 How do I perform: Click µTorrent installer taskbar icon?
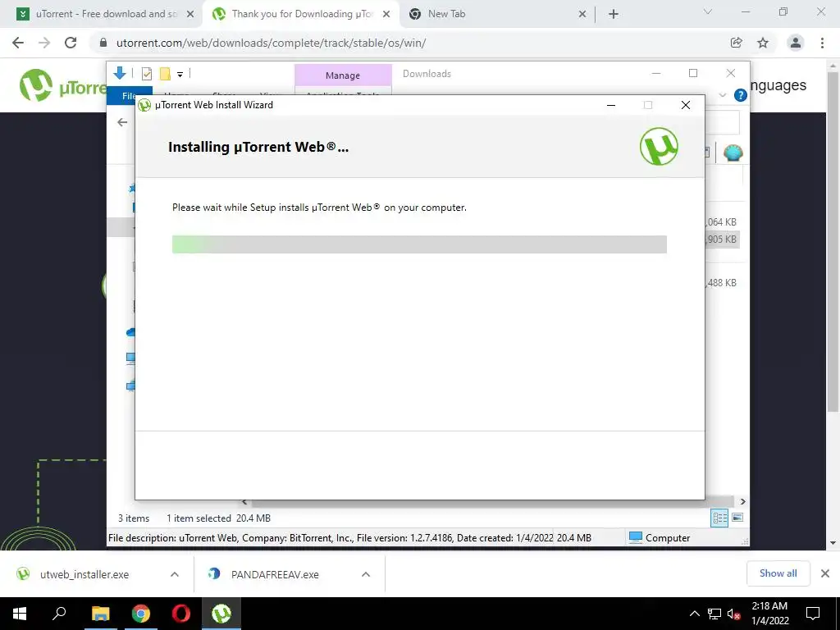tap(221, 614)
